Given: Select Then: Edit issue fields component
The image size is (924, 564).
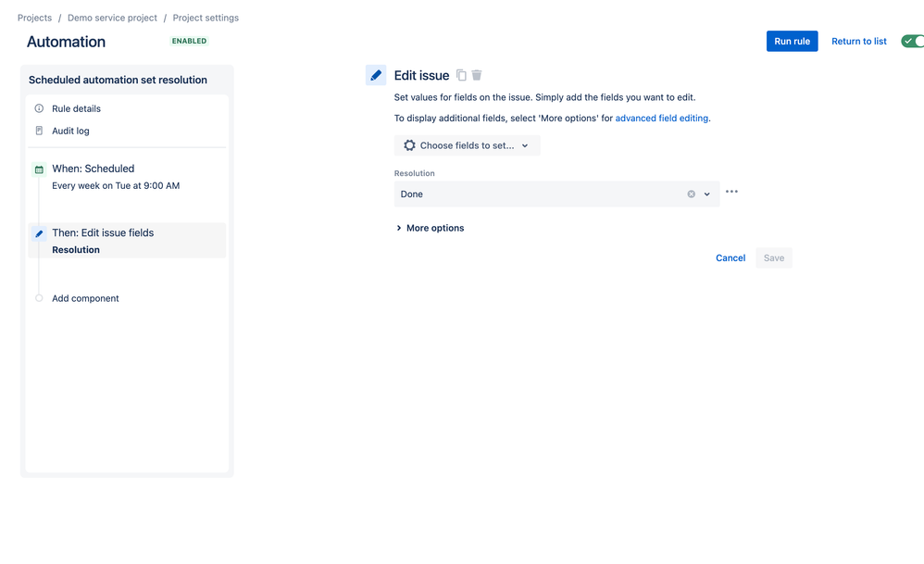Looking at the screenshot, I should (127, 241).
